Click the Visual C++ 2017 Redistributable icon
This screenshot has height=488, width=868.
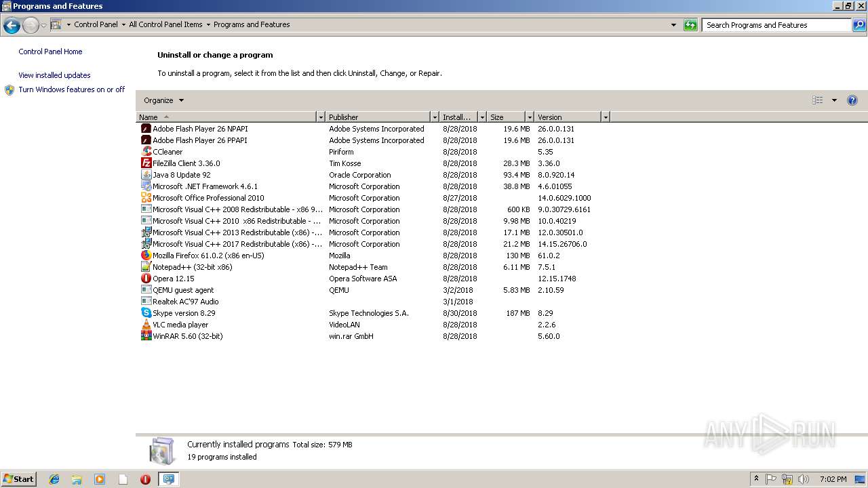146,244
